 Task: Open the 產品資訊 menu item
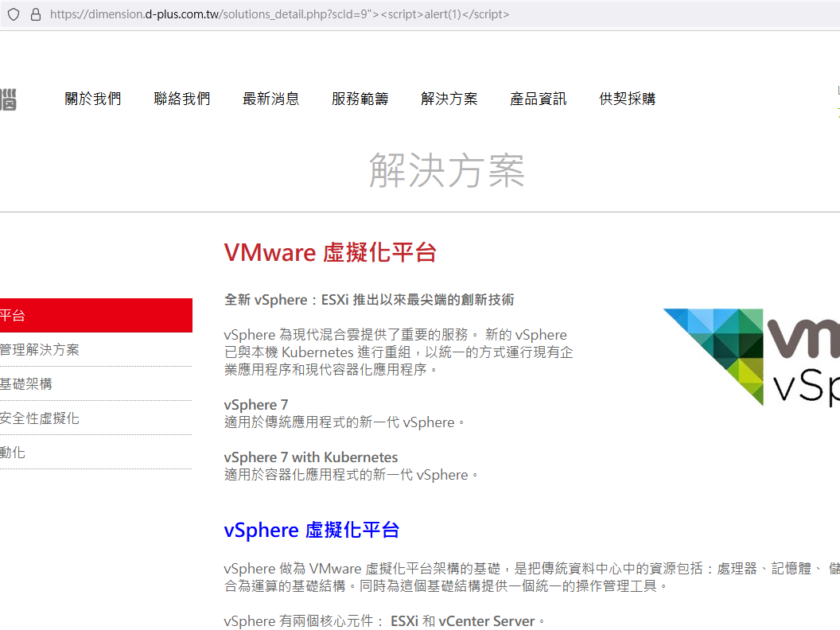(539, 99)
